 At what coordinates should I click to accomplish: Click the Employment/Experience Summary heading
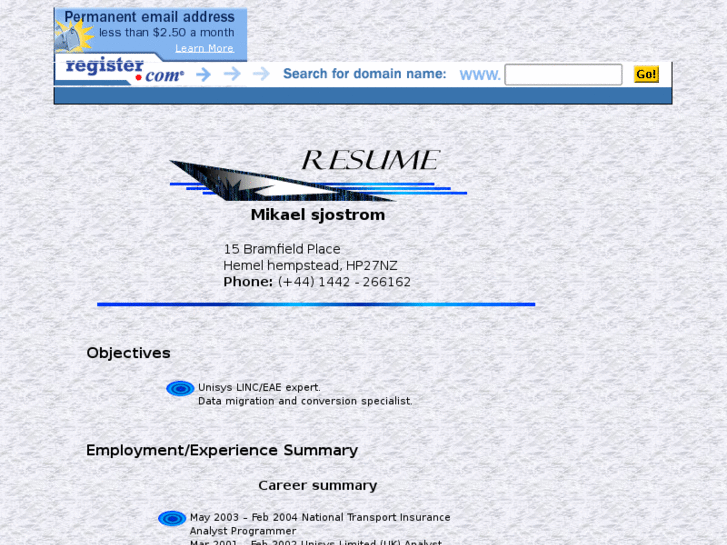coord(222,450)
